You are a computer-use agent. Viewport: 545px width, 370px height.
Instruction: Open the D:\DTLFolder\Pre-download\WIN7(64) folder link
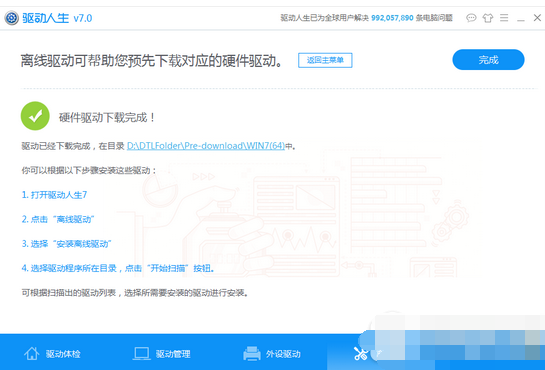pos(206,146)
